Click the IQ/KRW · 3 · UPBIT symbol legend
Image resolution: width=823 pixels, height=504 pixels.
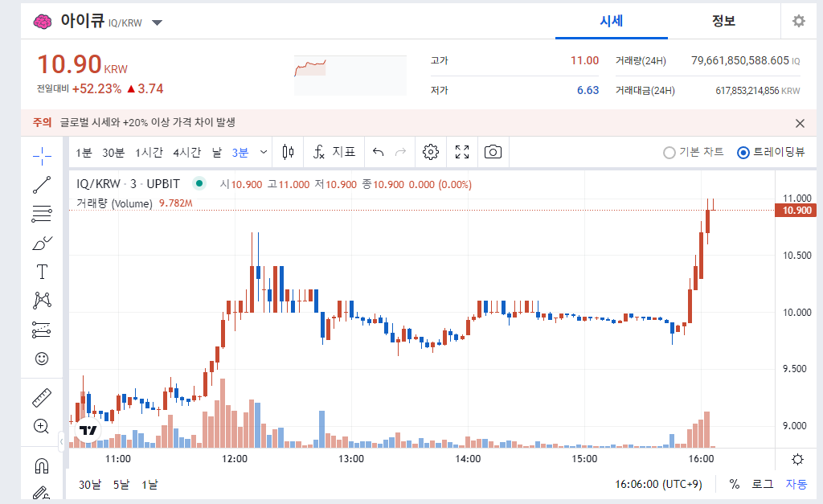click(128, 184)
